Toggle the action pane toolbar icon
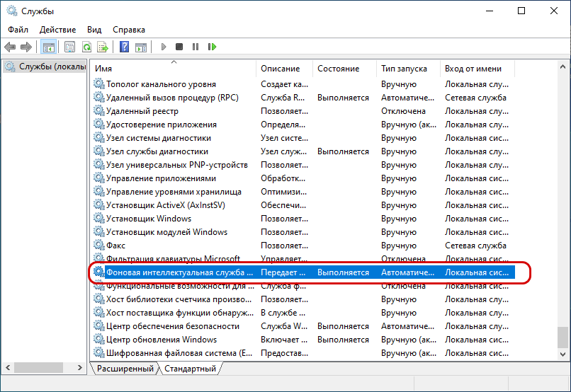Viewport: 571px width, 392px height. coord(141,47)
